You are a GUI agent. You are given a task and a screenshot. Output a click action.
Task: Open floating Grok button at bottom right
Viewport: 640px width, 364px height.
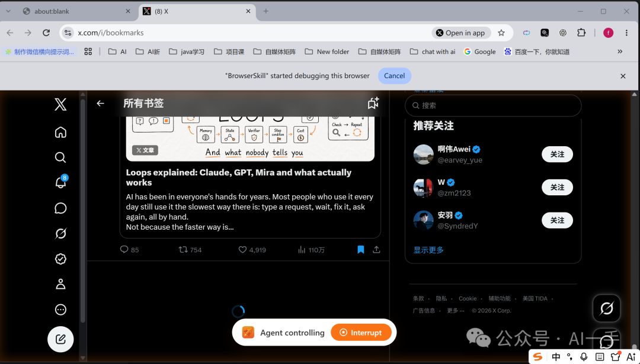point(607,308)
